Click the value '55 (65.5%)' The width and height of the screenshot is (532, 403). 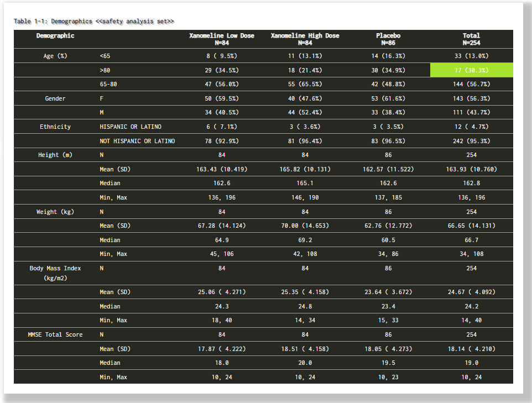305,84
